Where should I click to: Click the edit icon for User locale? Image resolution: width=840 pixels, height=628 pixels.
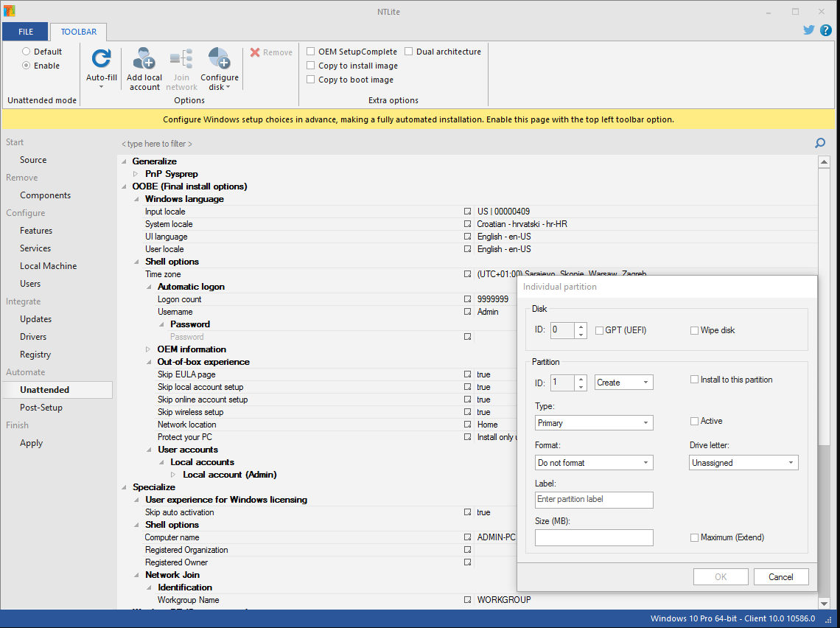tap(468, 249)
